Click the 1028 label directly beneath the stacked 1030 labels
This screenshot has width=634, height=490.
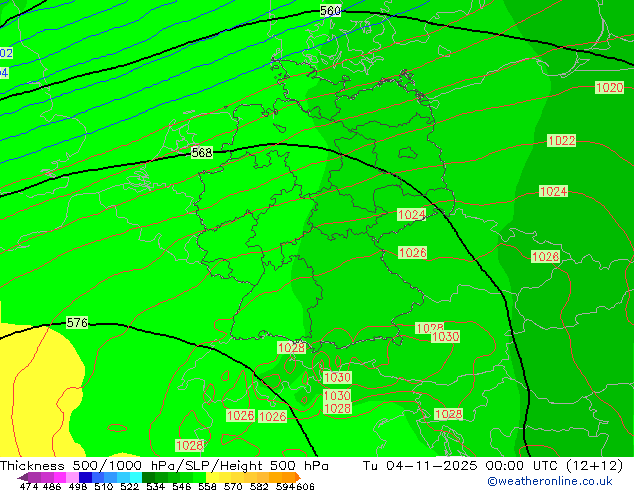337,408
